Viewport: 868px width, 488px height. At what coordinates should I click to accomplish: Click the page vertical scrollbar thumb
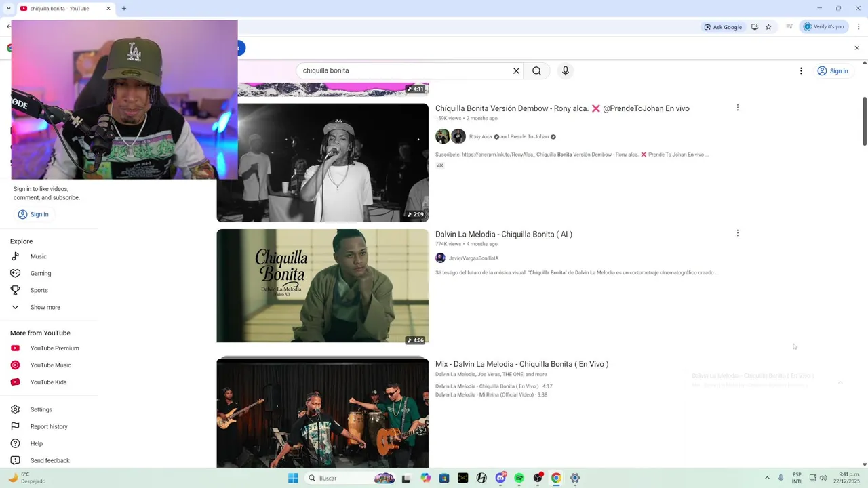pyautogui.click(x=865, y=121)
